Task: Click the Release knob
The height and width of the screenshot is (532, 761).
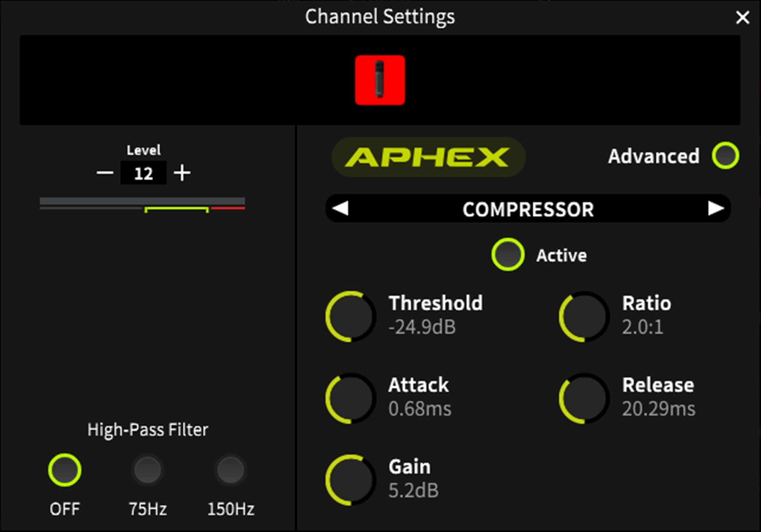Action: 584,398
